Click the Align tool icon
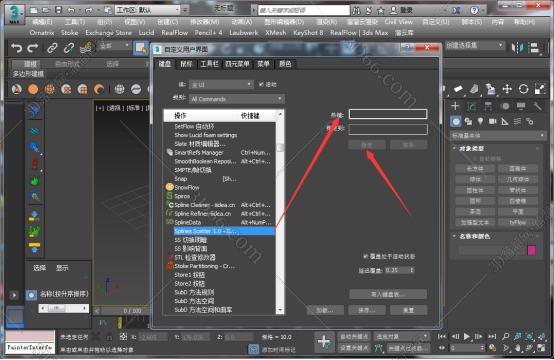This screenshot has height=360, width=554. (535, 48)
